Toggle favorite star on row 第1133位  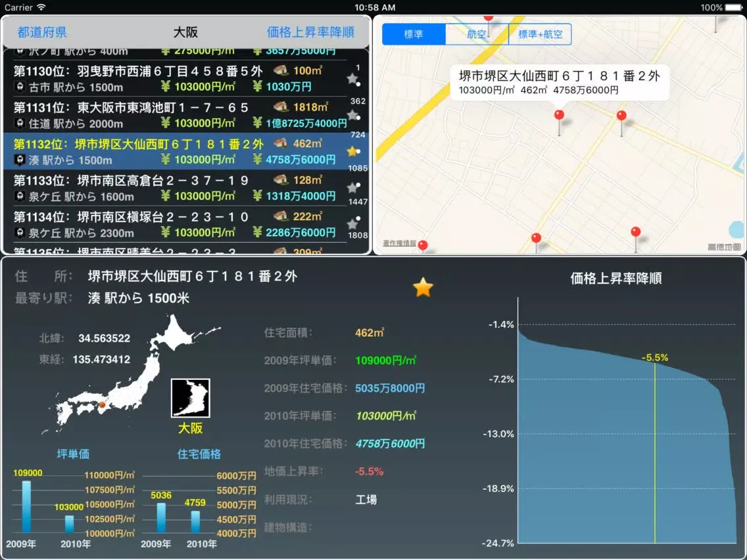point(352,188)
